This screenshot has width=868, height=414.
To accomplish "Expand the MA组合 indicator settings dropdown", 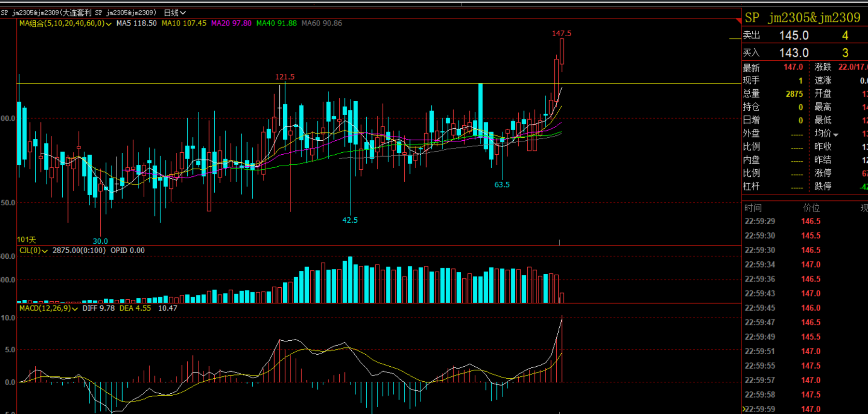I will click(109, 24).
